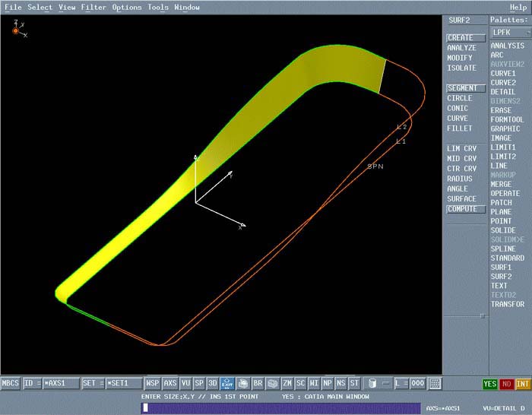Image resolution: width=532 pixels, height=415 pixels.
Task: Toggle the SP button in toolbar
Action: (x=199, y=384)
